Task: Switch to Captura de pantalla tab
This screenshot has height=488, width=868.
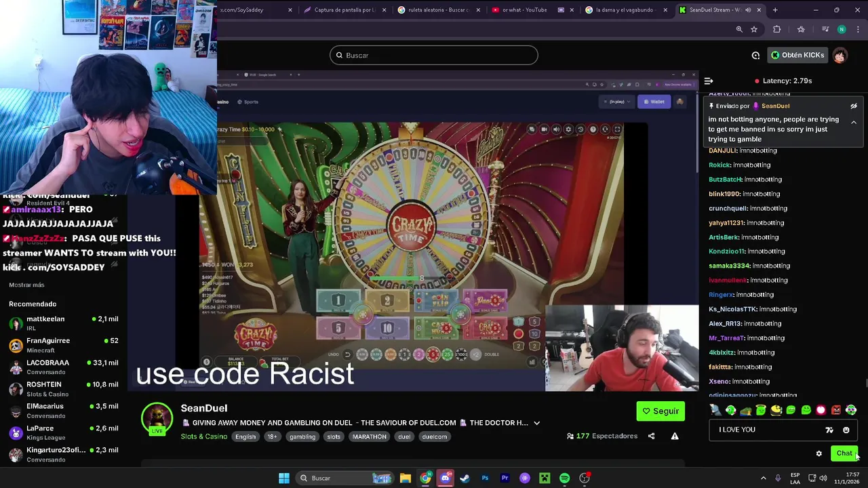Action: tap(344, 10)
